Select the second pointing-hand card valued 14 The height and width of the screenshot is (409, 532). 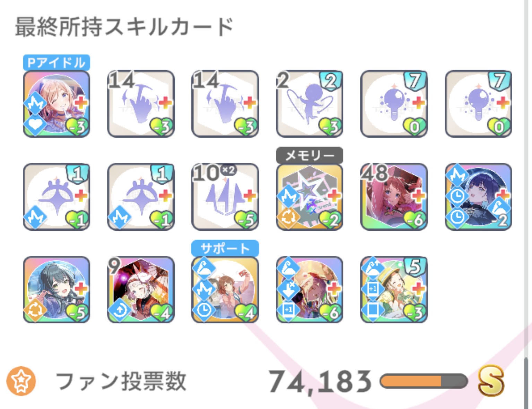tap(225, 104)
